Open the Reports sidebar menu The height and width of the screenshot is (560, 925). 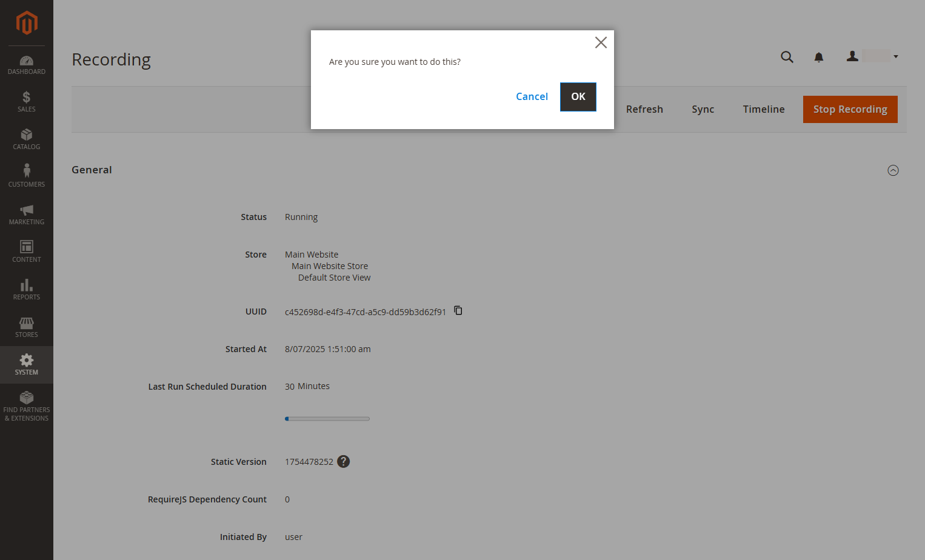coord(27,290)
